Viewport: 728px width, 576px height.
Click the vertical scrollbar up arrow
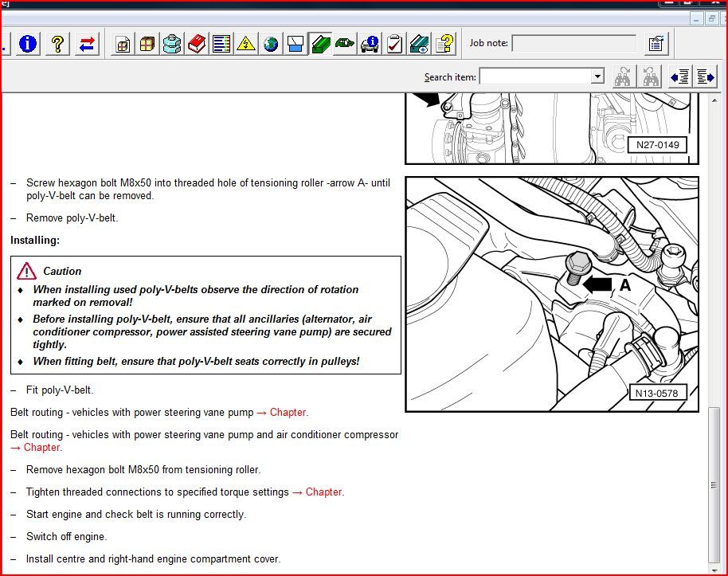coord(714,100)
